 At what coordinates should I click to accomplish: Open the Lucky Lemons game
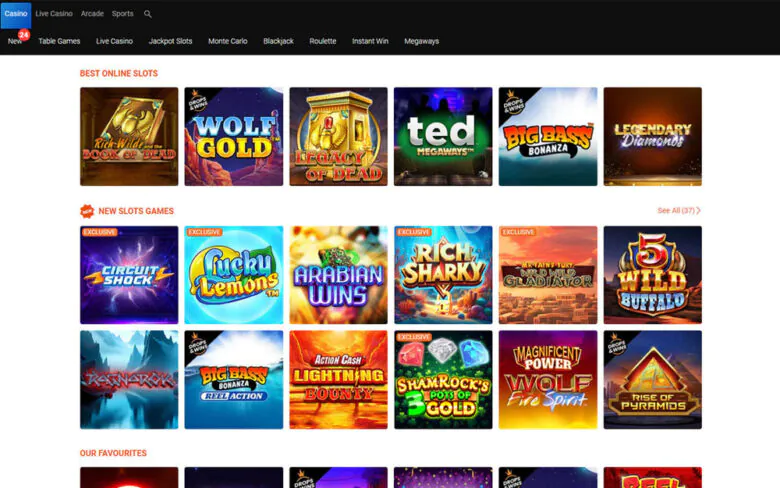point(234,275)
